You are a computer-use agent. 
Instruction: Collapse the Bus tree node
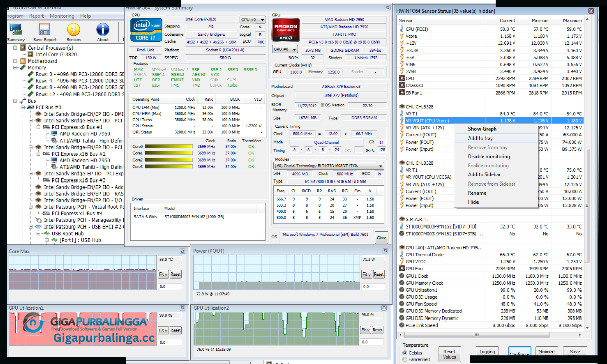[x=16, y=101]
